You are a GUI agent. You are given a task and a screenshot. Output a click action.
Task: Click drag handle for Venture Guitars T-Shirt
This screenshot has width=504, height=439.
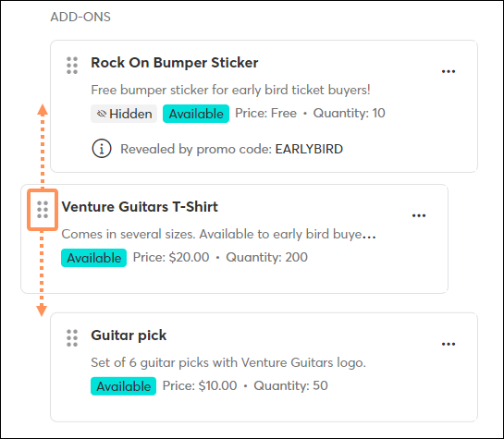[43, 210]
